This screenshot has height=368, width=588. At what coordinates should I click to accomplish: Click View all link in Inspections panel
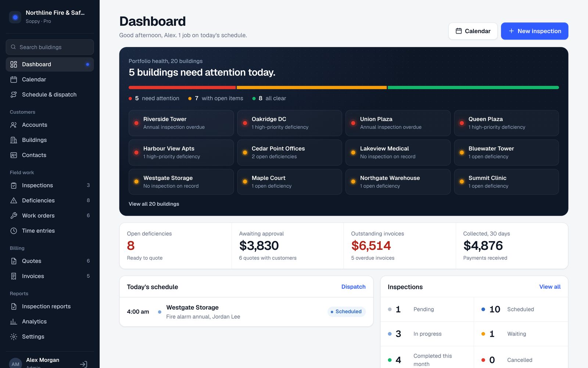pos(550,287)
